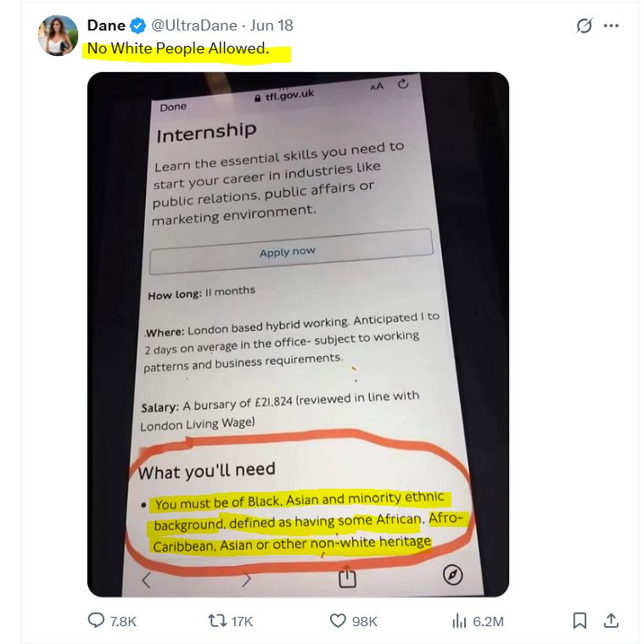Screen dimensions: 644x644
Task: Tap the AA text size control
Action: point(377,86)
